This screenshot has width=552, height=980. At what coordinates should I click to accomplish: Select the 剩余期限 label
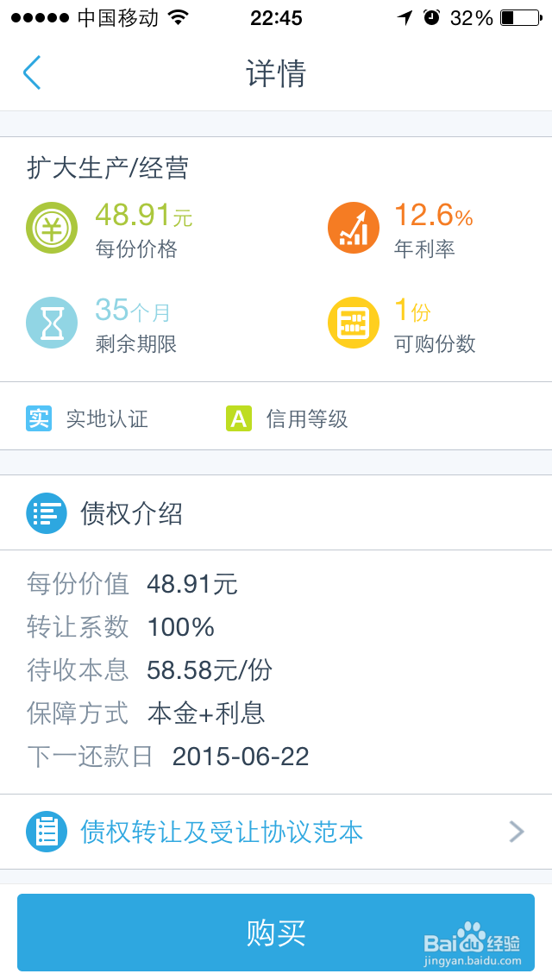[x=136, y=343]
